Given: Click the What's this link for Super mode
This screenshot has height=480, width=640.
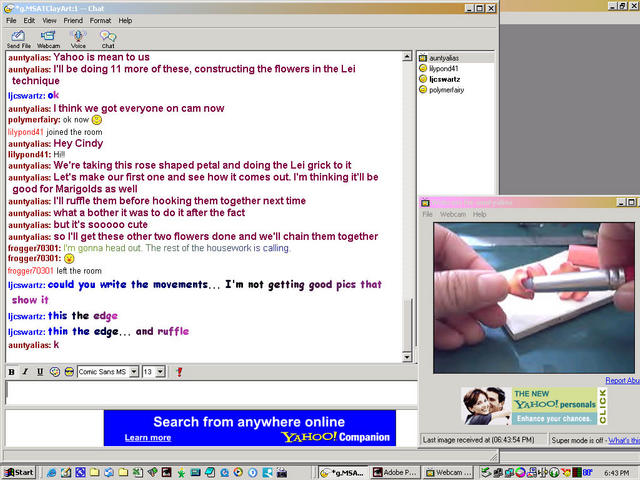Looking at the screenshot, I should point(624,440).
